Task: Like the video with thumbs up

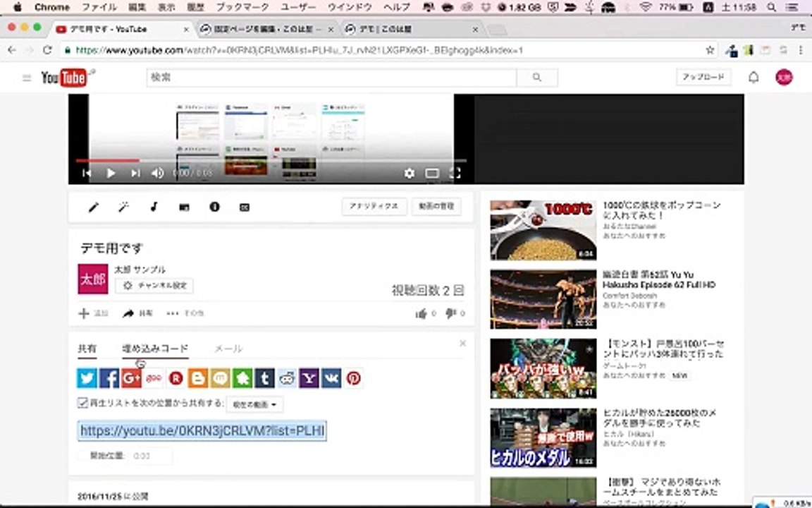Action: coord(421,313)
